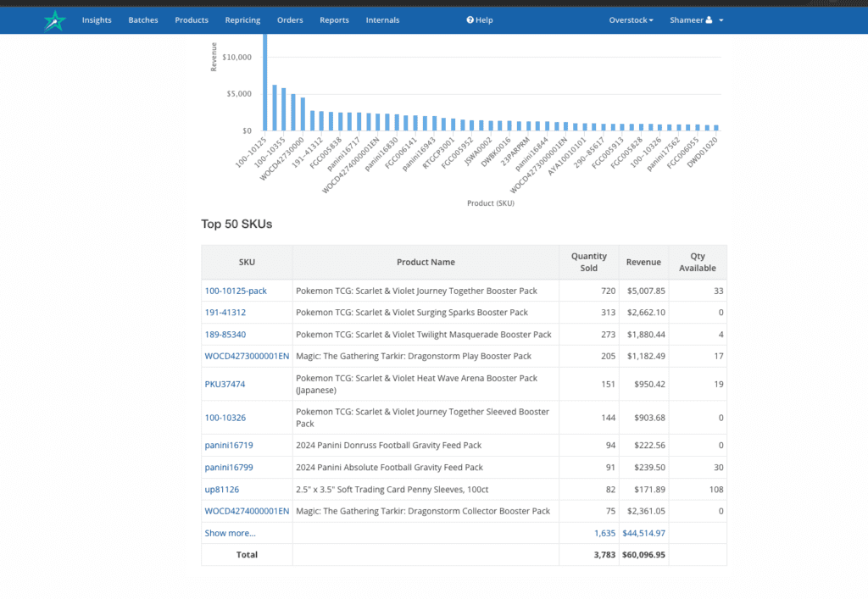
Task: Select the Journey Together Booster Pack product name
Action: (x=416, y=291)
